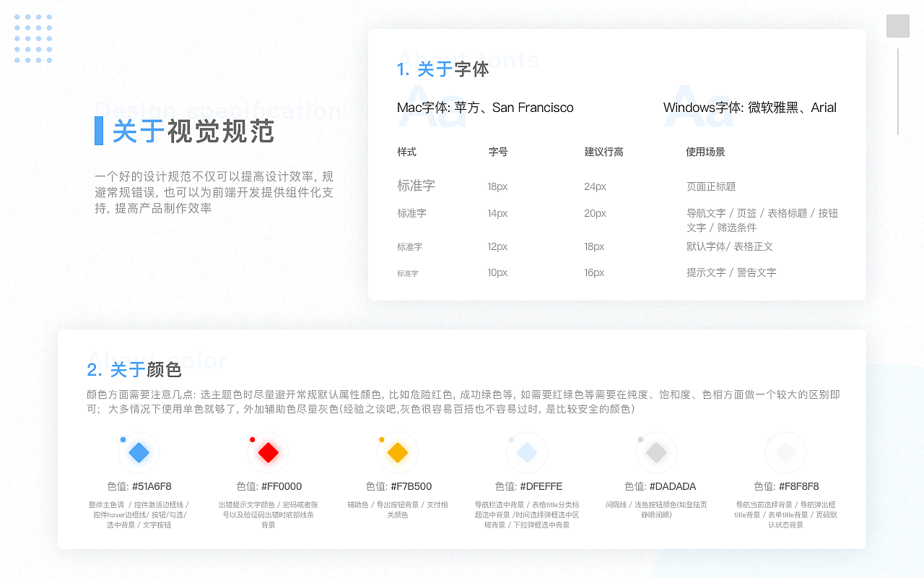Click the '使用场景' table column header
This screenshot has width=924, height=578.
pos(705,151)
